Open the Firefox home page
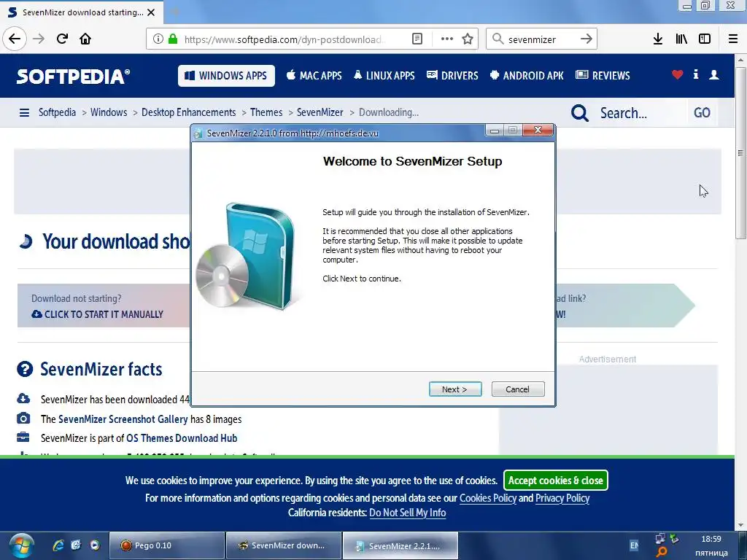 [x=85, y=39]
